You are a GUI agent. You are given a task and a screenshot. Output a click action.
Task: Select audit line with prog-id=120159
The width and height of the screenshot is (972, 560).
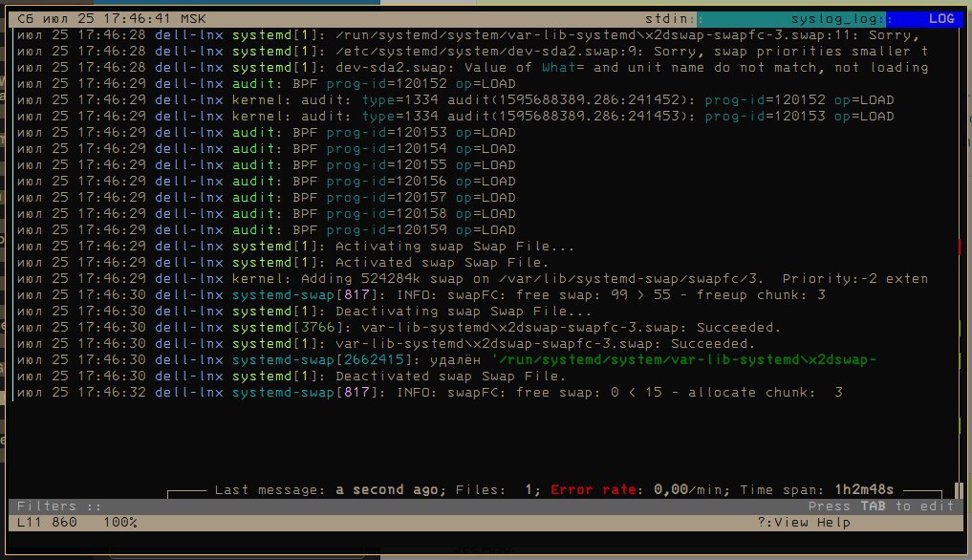point(267,229)
